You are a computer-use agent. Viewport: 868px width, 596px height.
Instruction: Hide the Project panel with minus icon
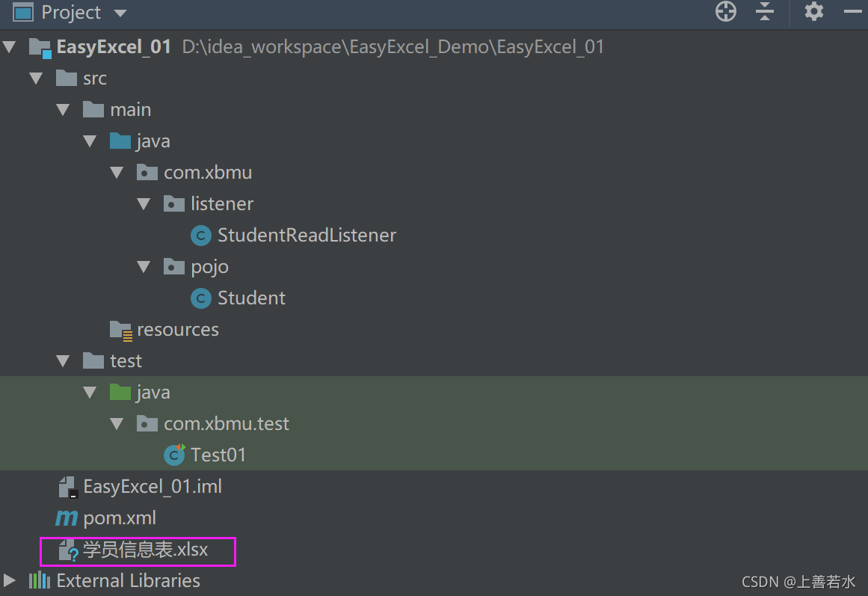pos(853,11)
